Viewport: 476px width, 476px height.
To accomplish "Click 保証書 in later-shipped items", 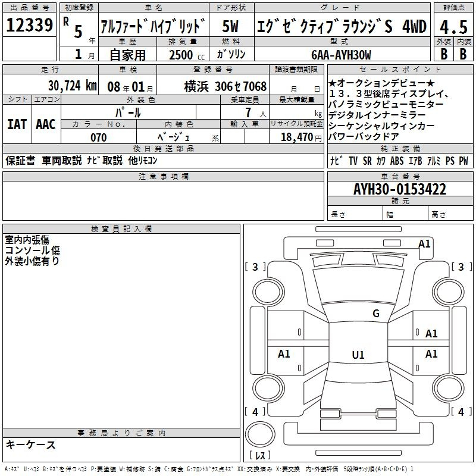I will (20, 160).
